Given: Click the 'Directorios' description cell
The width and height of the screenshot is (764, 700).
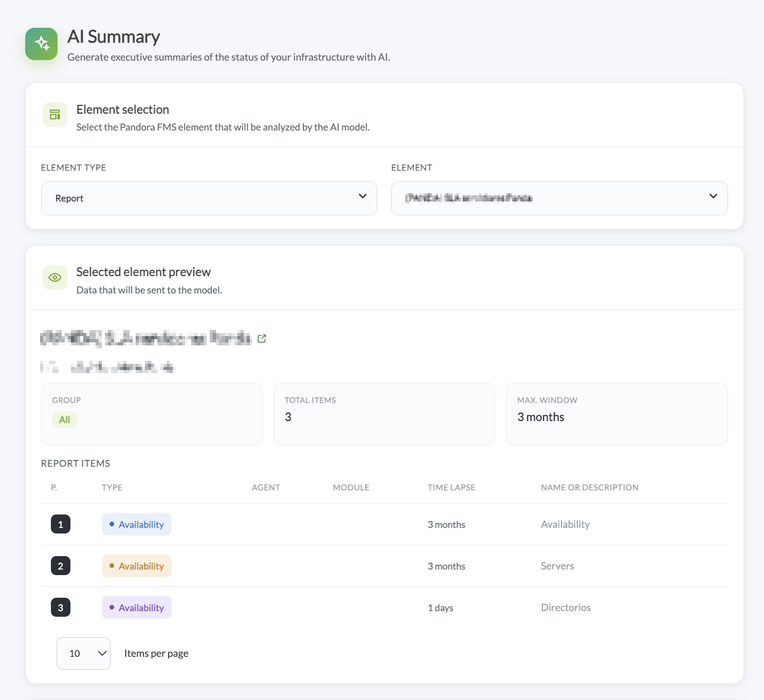Looking at the screenshot, I should click(x=566, y=607).
